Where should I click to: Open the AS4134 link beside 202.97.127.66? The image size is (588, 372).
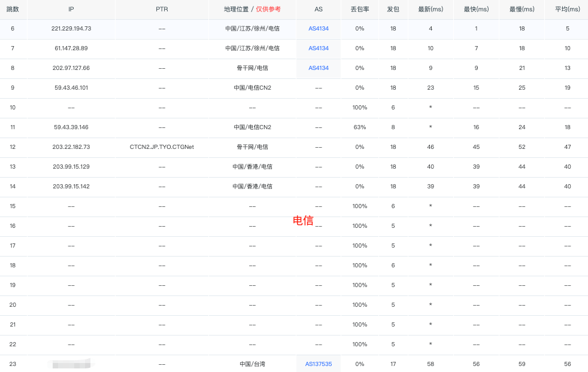tap(319, 68)
